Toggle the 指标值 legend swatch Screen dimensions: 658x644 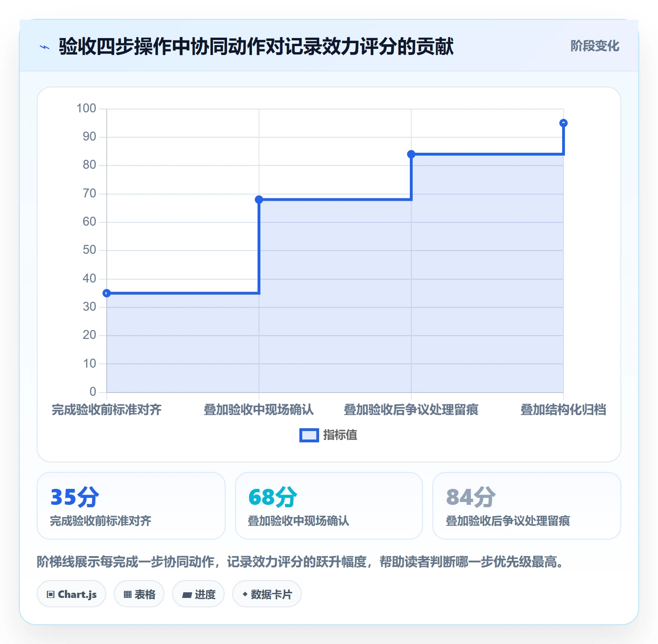point(309,435)
